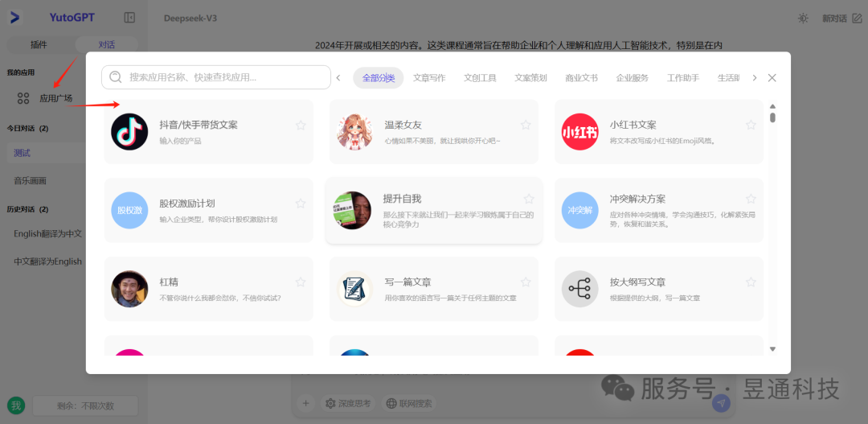Open the 抖音/快手带货文案 title
This screenshot has width=868, height=424.
click(x=199, y=126)
